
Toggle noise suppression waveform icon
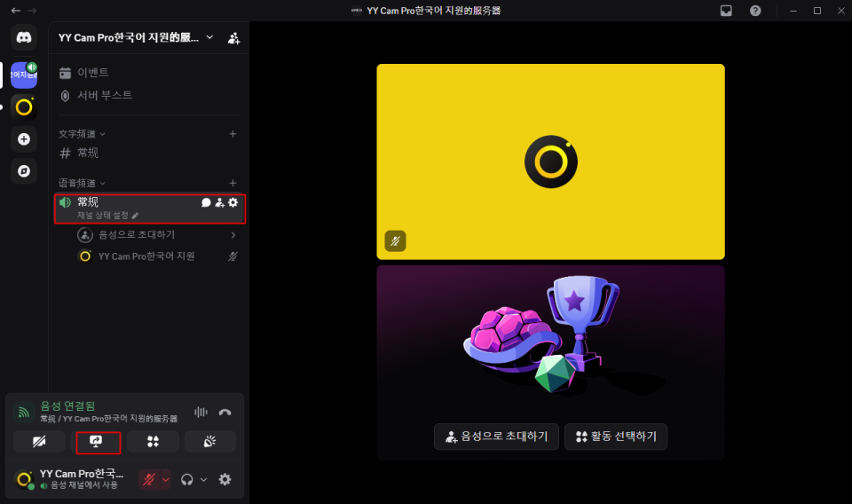[x=201, y=413]
